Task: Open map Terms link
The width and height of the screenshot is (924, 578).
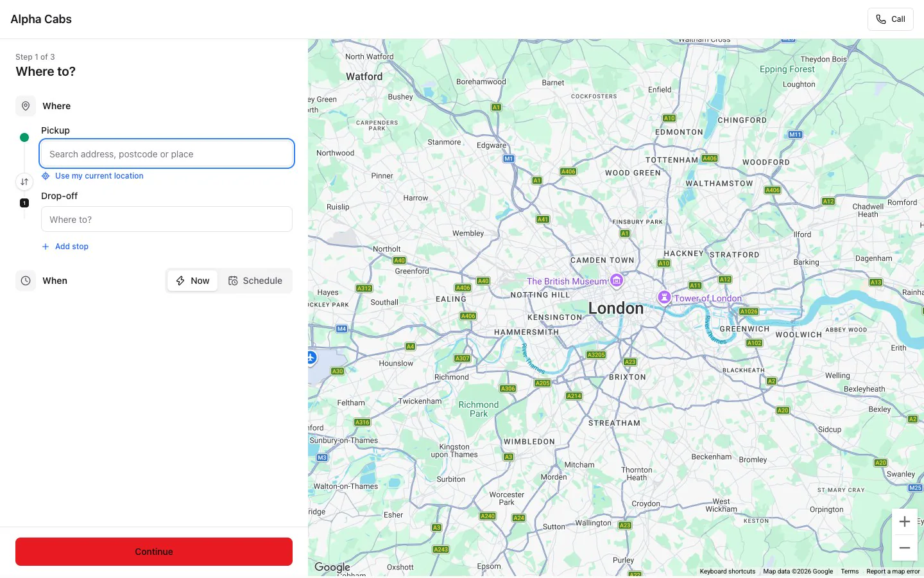Action: (850, 572)
